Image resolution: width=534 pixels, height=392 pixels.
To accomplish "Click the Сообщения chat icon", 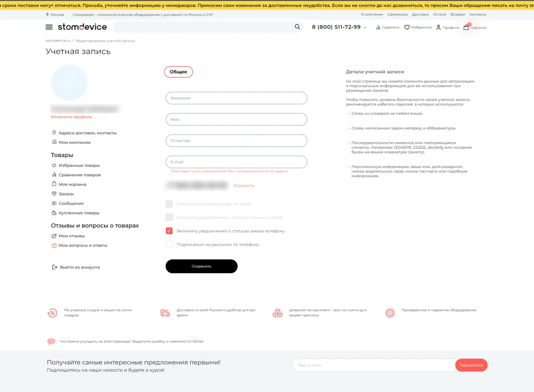I will [x=54, y=203].
